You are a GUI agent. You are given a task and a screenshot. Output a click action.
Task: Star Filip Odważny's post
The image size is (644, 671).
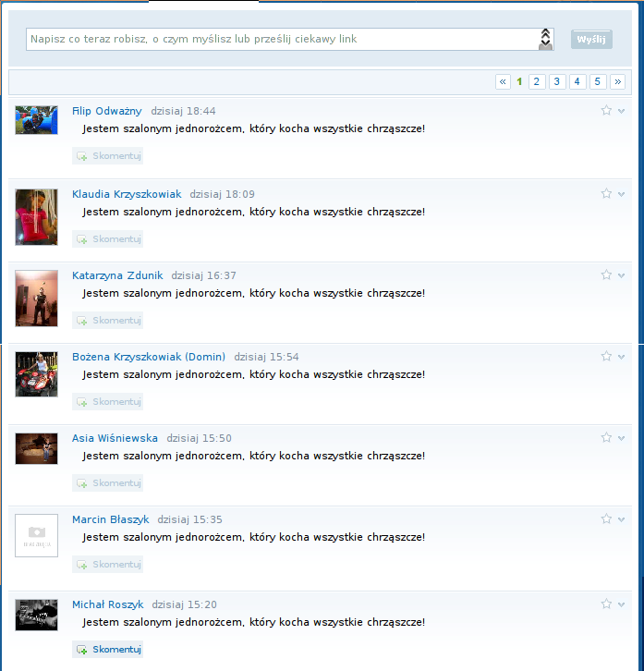pyautogui.click(x=606, y=111)
